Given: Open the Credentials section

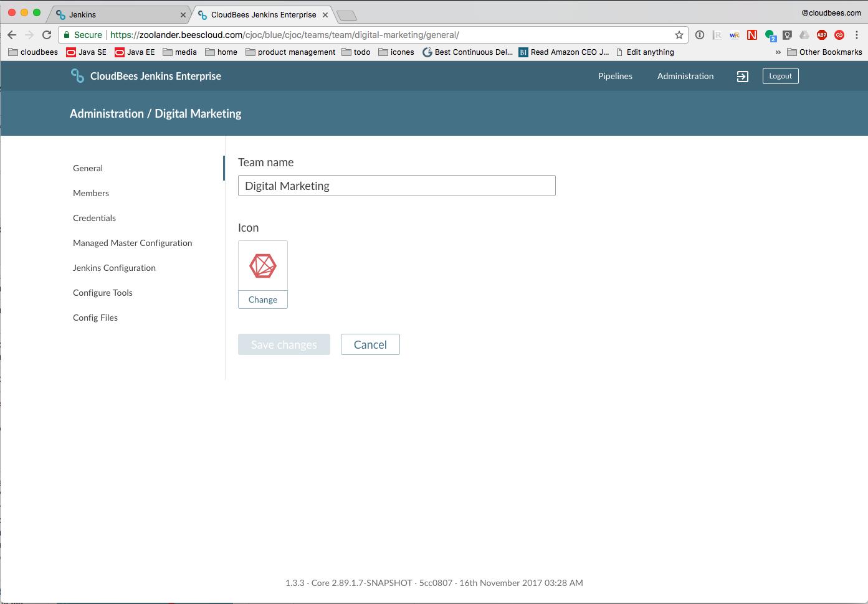Looking at the screenshot, I should (x=94, y=218).
